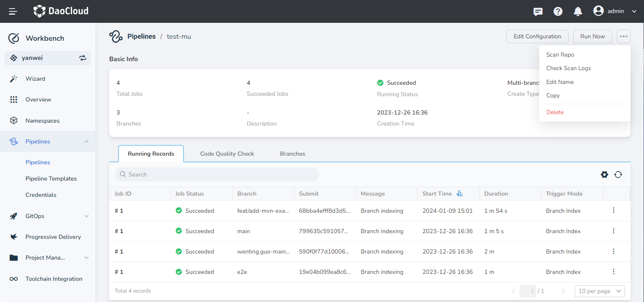Screen dimensions: 644x302
Task: Click the help question mark icon
Action: (558, 11)
